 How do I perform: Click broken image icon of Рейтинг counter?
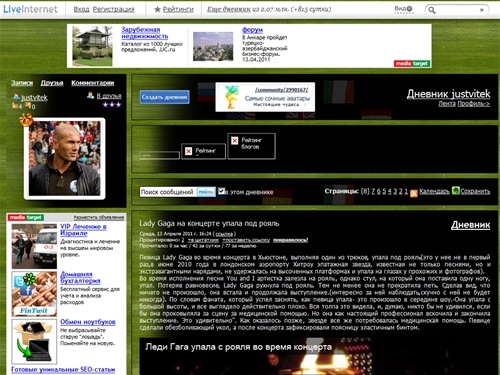pyautogui.click(x=189, y=151)
